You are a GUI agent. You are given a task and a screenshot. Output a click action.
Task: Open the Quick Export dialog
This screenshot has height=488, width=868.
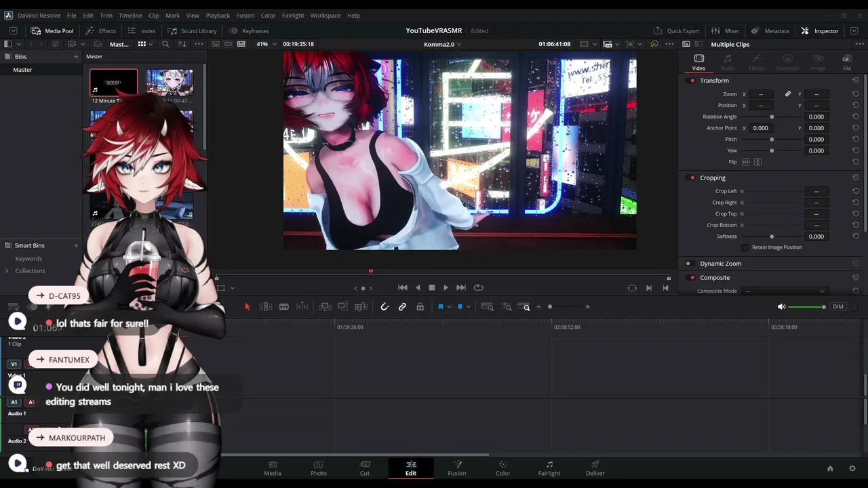pos(676,30)
